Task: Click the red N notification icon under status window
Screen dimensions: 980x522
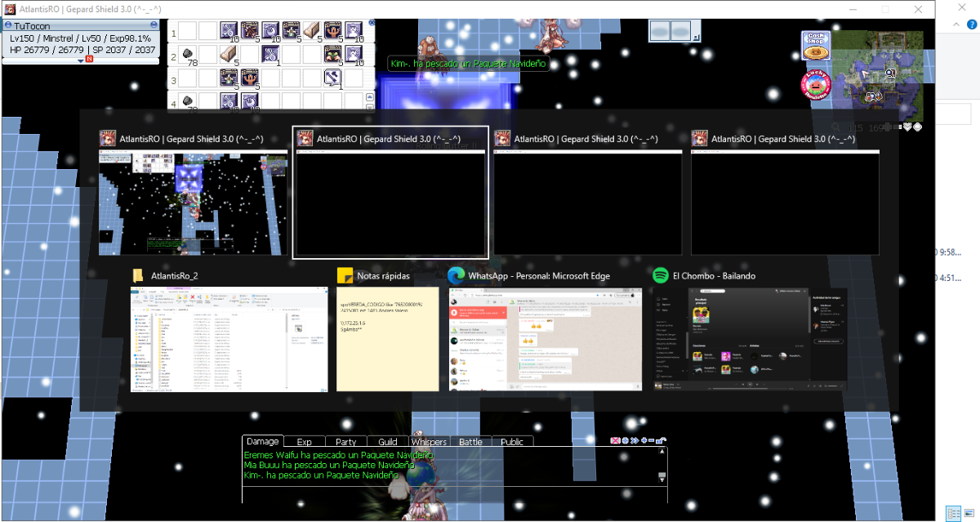Action: coord(89,60)
